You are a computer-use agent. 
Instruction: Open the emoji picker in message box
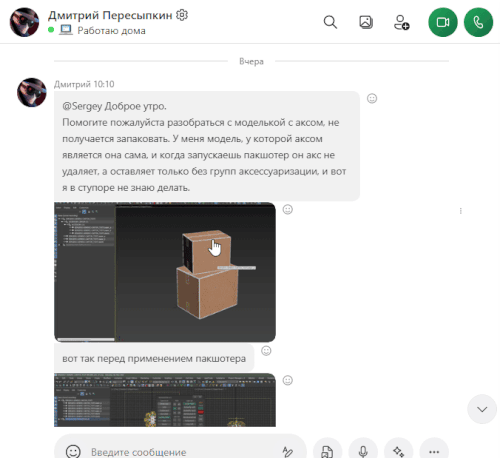[x=73, y=451]
